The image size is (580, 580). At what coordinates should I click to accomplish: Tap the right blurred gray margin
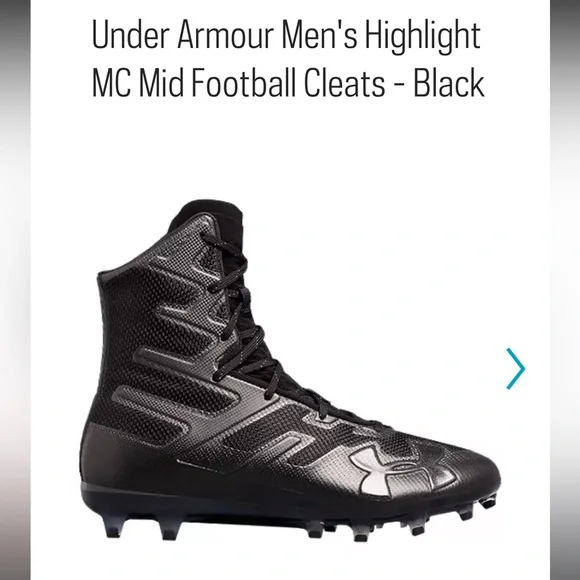tap(565, 290)
